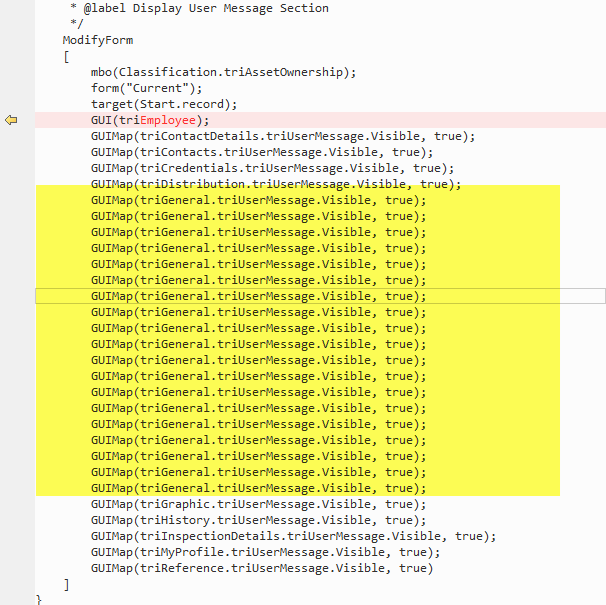Click the first highlighted triGeneral line

(258, 200)
